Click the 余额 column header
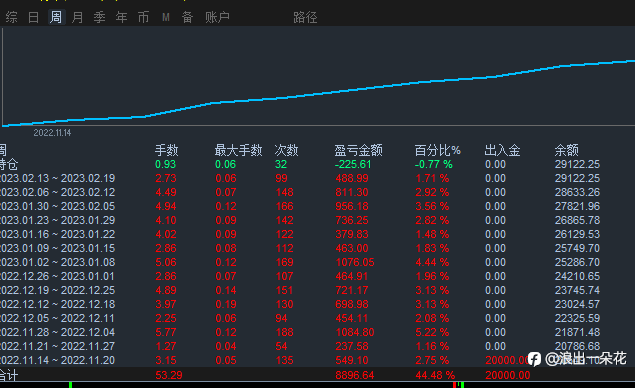 point(567,150)
